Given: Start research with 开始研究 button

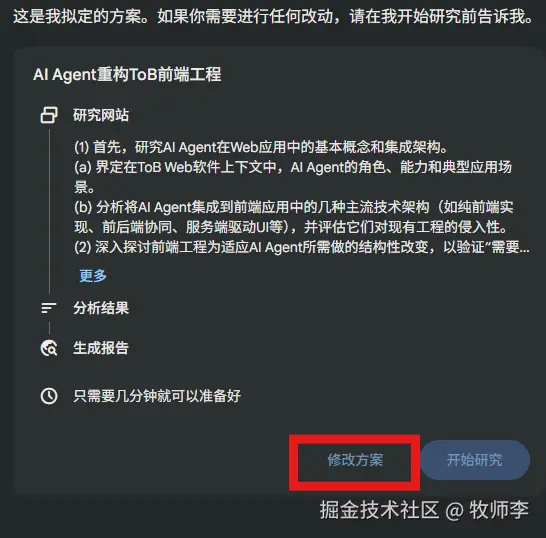Looking at the screenshot, I should [475, 460].
